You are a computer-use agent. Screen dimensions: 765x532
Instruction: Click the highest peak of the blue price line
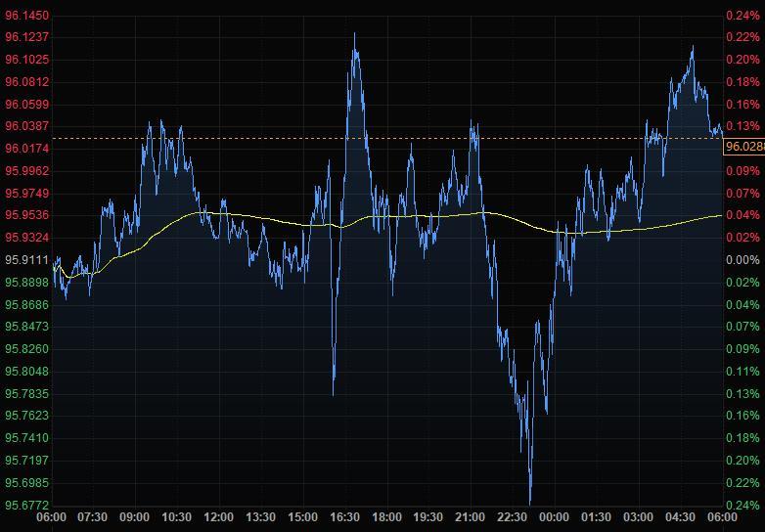354,34
